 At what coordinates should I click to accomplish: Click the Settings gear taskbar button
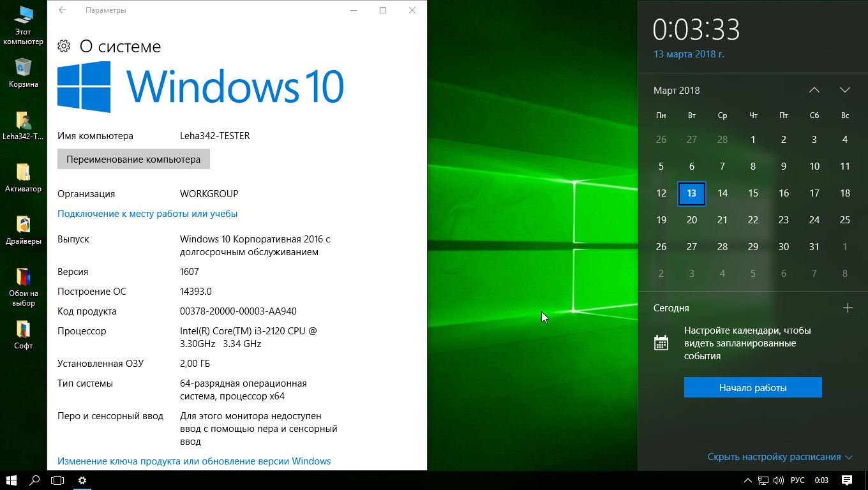[x=82, y=480]
